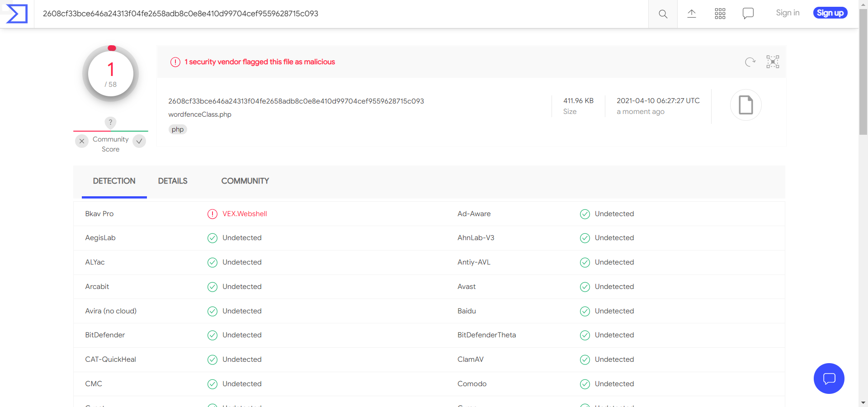Viewport: 868px width, 407px height.
Task: Click the red alert icon in banner
Action: pyautogui.click(x=175, y=62)
